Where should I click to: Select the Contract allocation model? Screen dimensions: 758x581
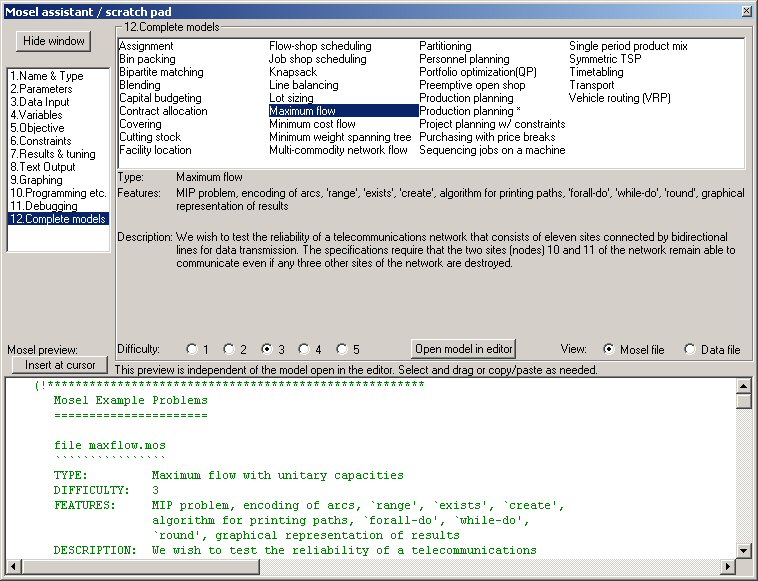[x=163, y=111]
